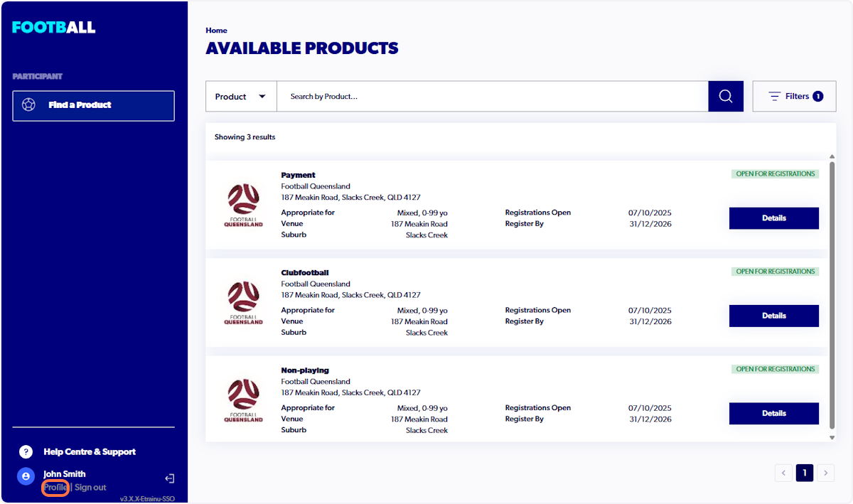Go to previous results page arrow
Screen dimensions: 853x504
coord(783,473)
